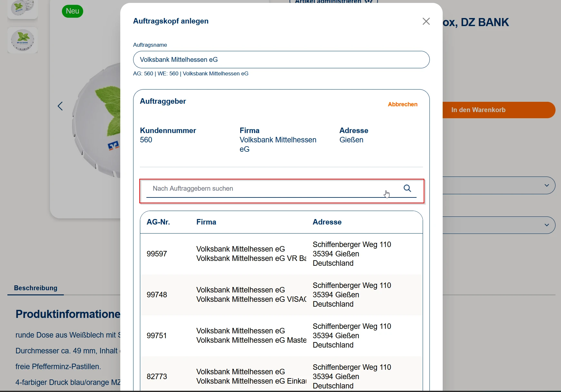The width and height of the screenshot is (561, 392).
Task: Click the Auftragsname text field
Action: pyautogui.click(x=281, y=60)
